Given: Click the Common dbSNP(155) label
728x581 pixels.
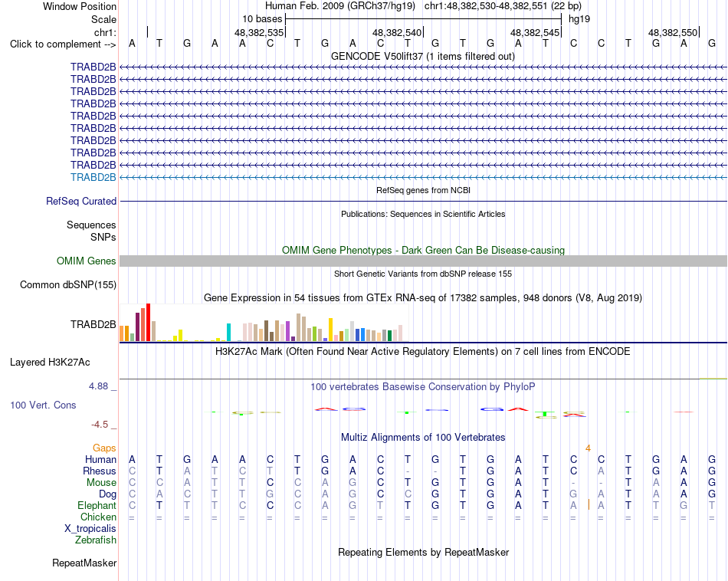Looking at the screenshot, I should coord(67,284).
